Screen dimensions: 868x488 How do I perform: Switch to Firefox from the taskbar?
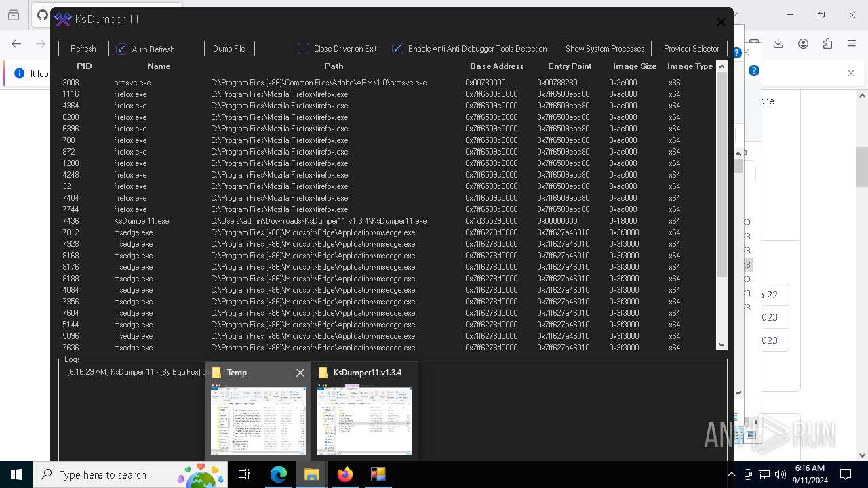coord(344,474)
